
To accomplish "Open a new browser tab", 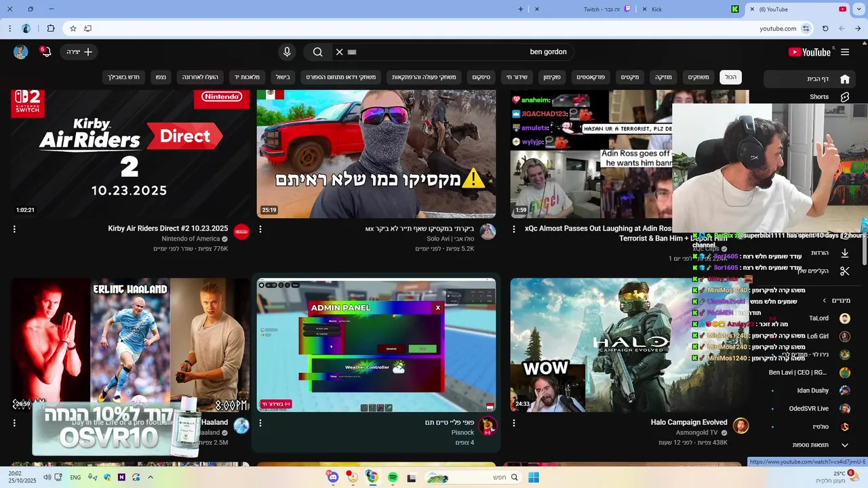I will (x=521, y=9).
